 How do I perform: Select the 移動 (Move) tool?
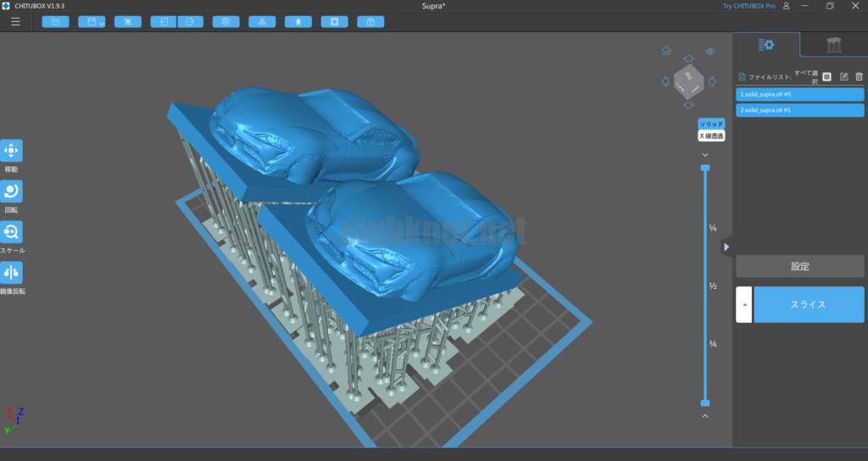point(12,151)
